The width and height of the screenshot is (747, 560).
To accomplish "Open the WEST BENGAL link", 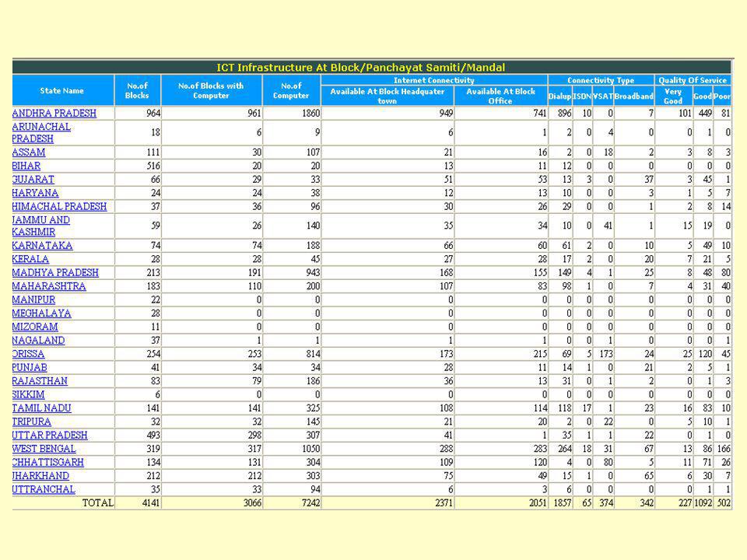I will [x=44, y=449].
